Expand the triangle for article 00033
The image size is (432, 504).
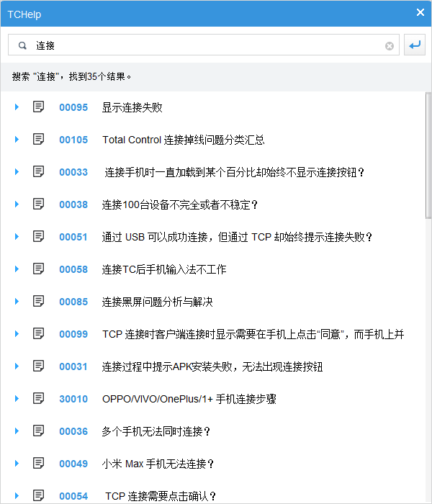point(17,172)
